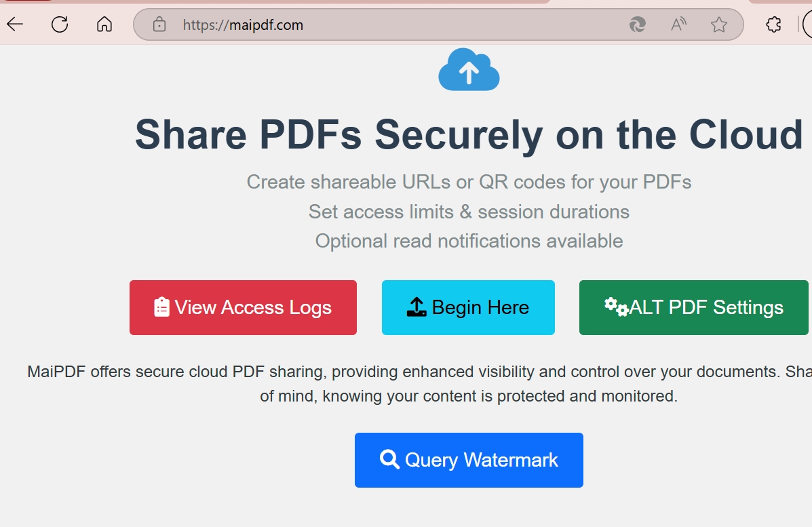This screenshot has width=812, height=527.
Task: Open the View Access Logs page
Action: (x=243, y=307)
